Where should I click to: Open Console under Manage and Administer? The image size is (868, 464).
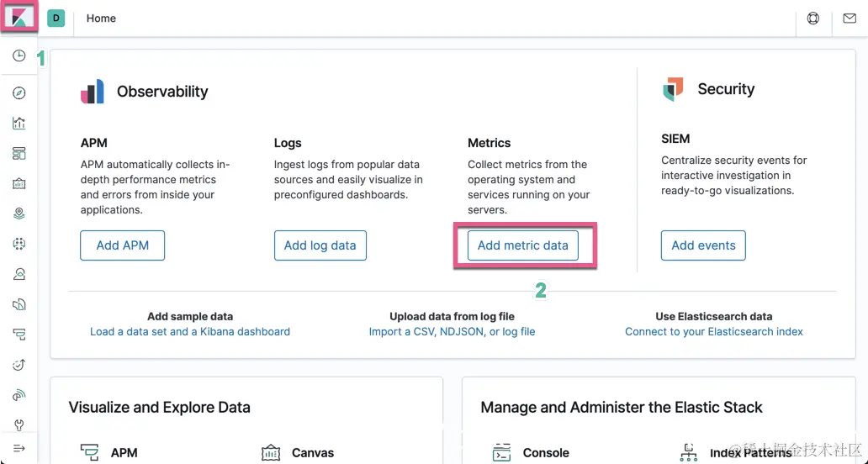click(x=546, y=452)
